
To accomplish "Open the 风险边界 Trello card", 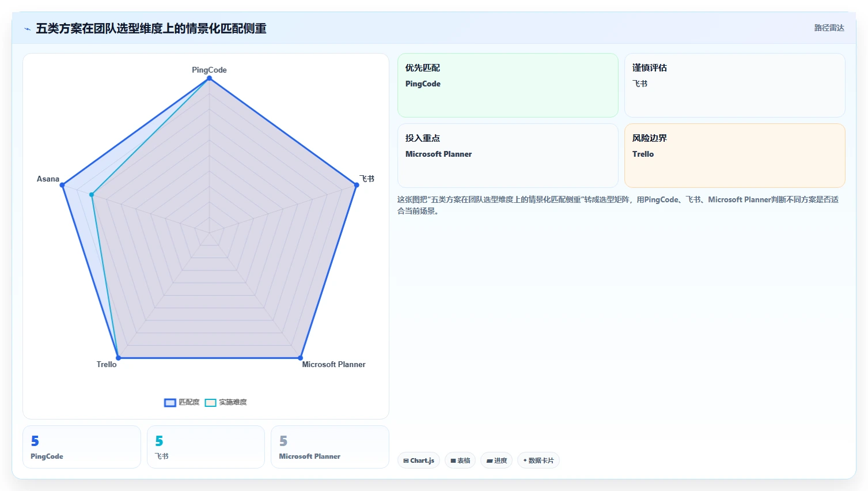I will coord(734,156).
